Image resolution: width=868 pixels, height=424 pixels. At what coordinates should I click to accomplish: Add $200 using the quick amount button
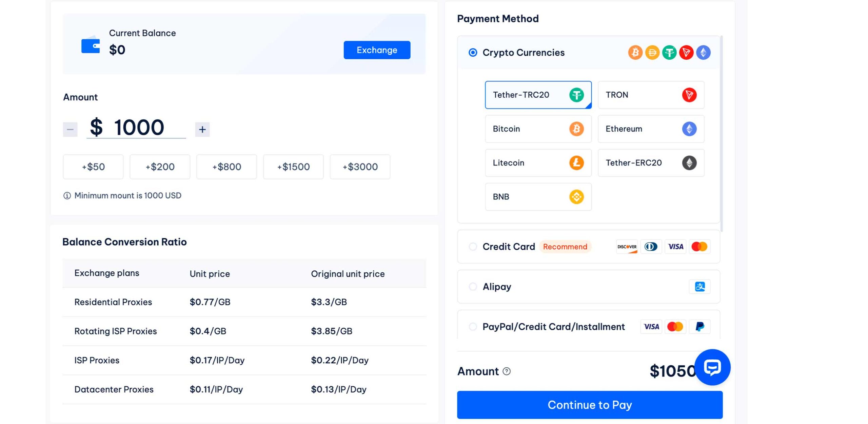point(160,167)
